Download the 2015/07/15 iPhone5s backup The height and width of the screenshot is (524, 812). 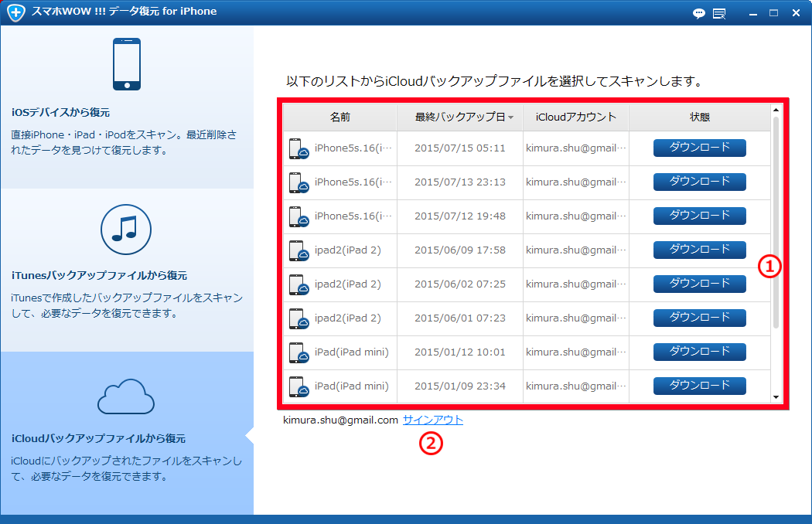tap(699, 149)
